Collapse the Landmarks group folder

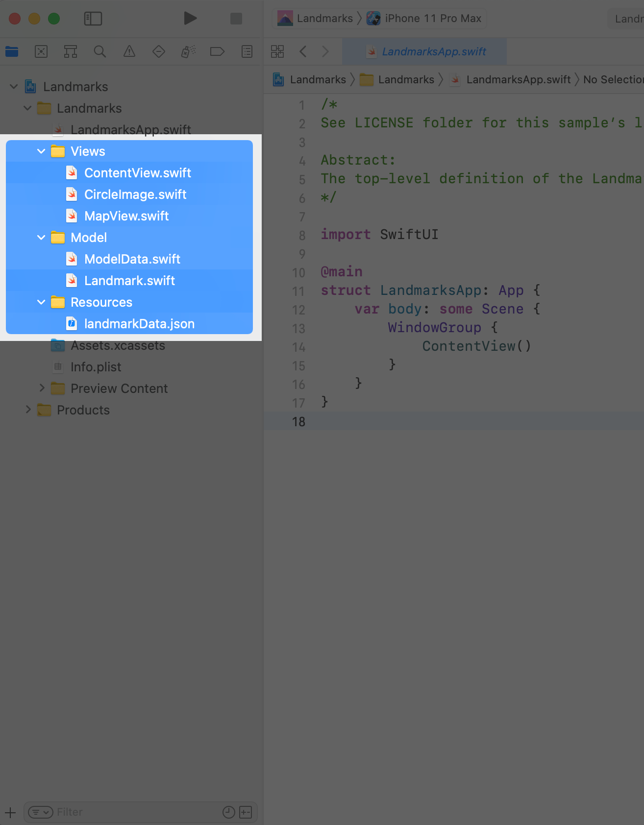(27, 108)
